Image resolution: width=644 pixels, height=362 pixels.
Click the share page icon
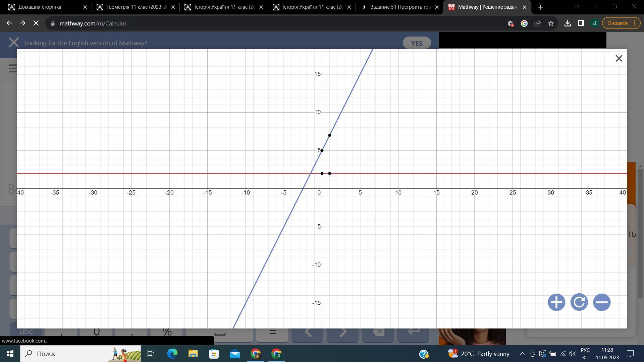(x=537, y=23)
